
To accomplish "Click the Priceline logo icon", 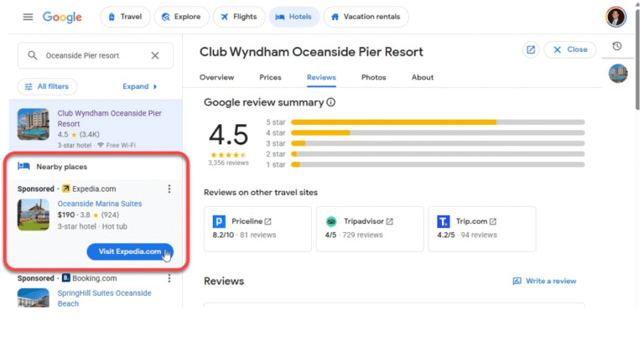I will tap(219, 221).
